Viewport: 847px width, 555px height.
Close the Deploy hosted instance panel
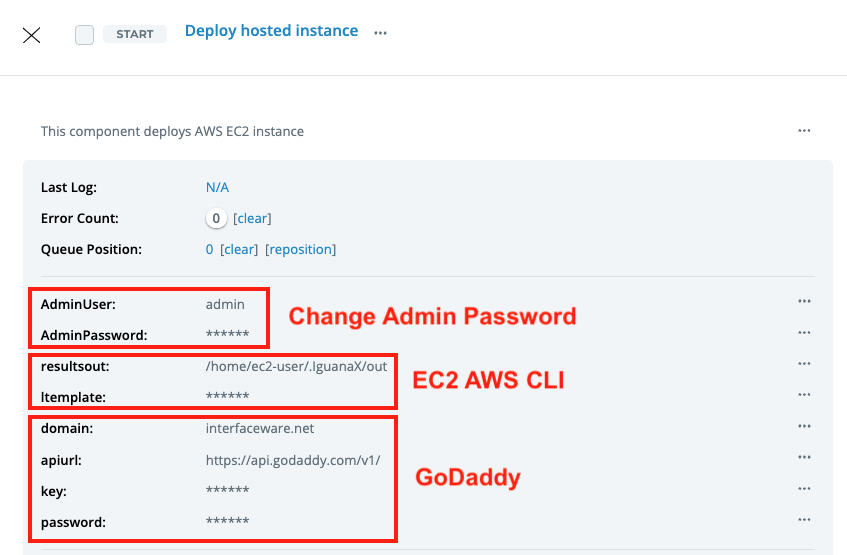coord(32,35)
